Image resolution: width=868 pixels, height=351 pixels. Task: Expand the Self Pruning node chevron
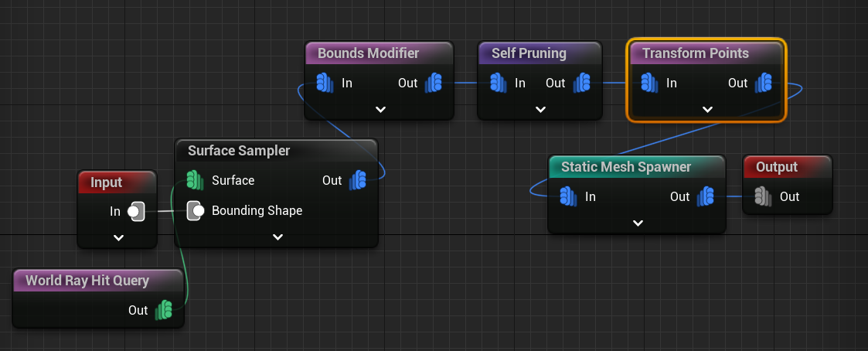point(539,109)
